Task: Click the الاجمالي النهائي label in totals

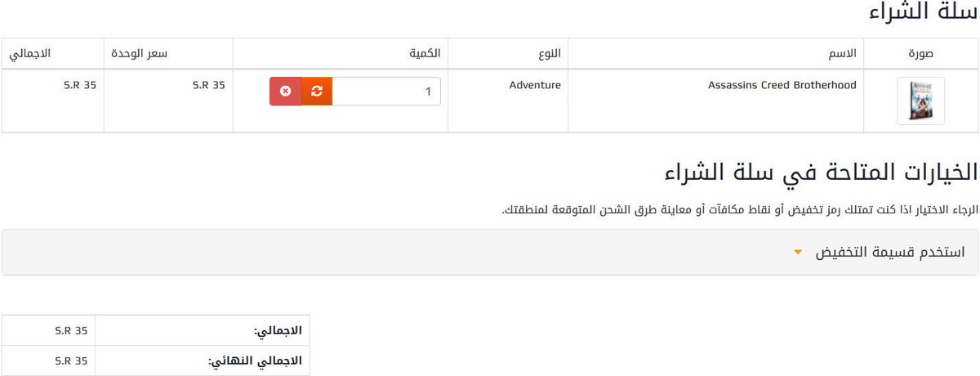Action: click(x=255, y=360)
